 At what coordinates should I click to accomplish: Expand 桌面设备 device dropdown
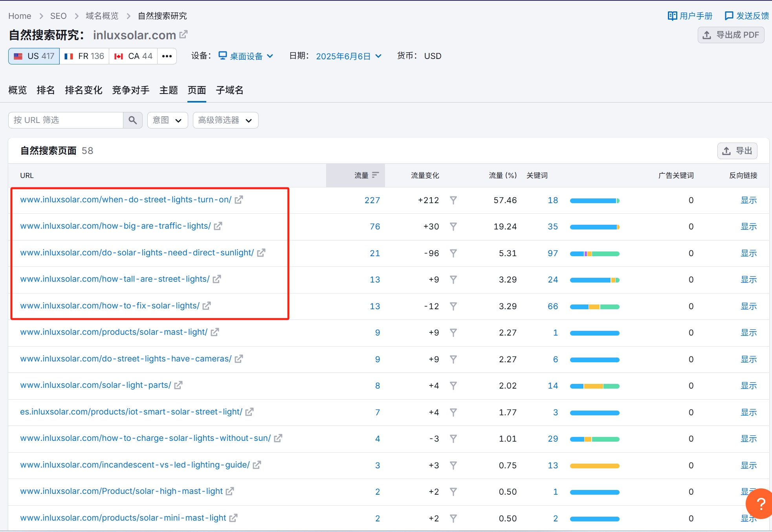pos(246,56)
